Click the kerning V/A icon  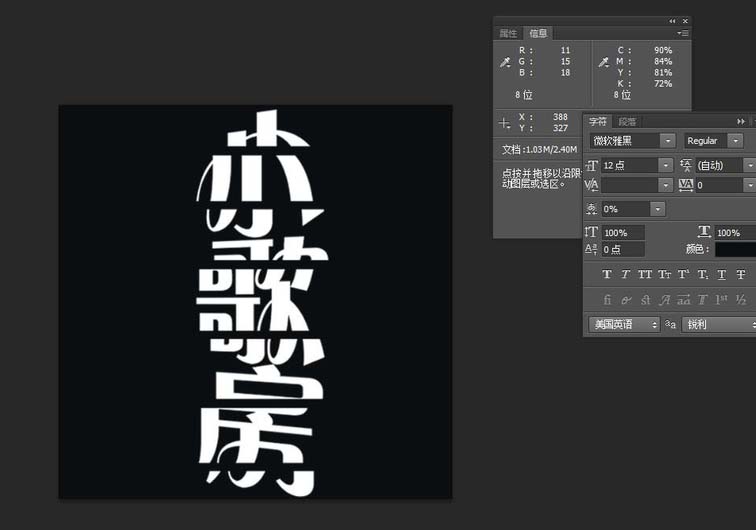click(591, 185)
